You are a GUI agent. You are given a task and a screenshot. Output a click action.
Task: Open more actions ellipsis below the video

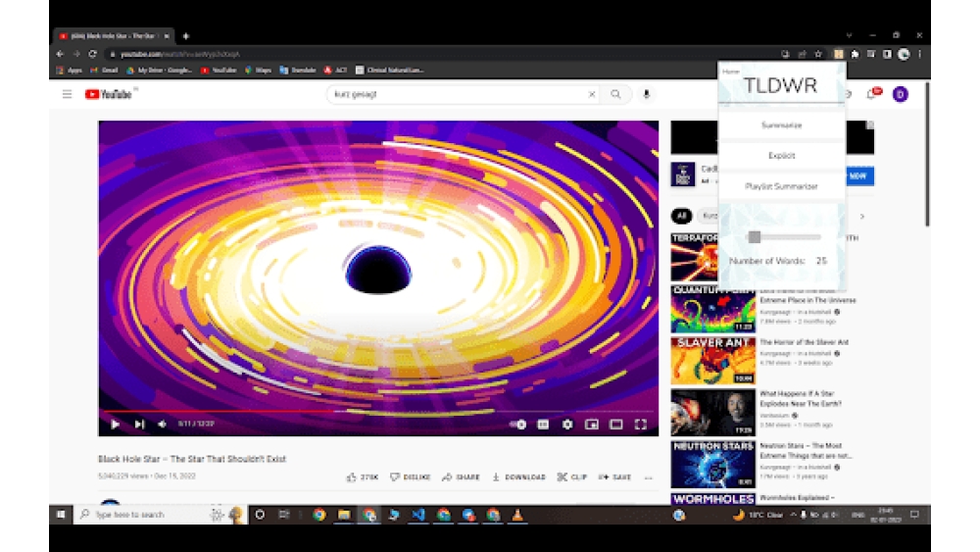coord(649,477)
